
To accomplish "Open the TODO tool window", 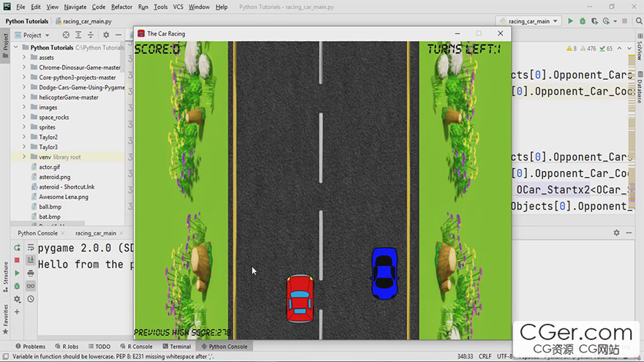I will [99, 347].
